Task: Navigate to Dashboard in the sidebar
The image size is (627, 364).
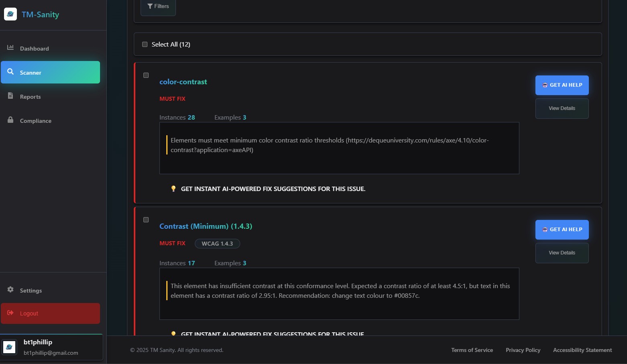Action: tap(34, 48)
